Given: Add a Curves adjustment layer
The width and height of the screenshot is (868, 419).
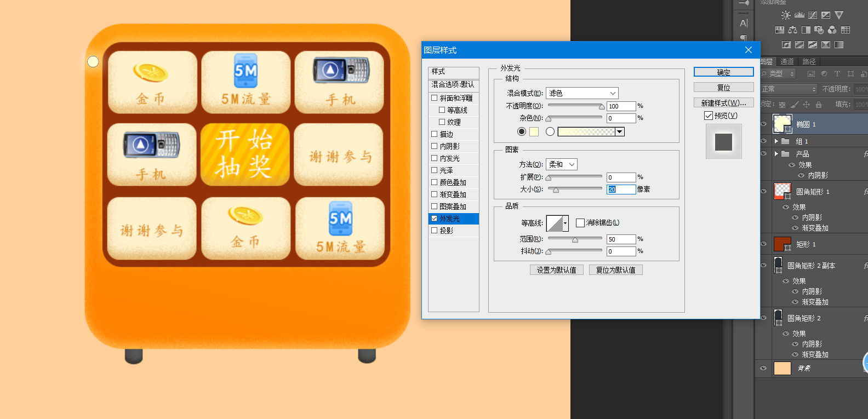Looking at the screenshot, I should click(813, 15).
